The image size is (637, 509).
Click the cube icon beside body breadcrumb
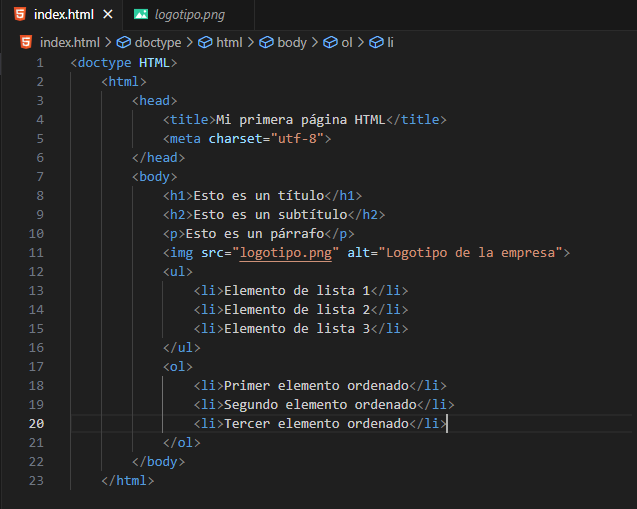point(266,42)
